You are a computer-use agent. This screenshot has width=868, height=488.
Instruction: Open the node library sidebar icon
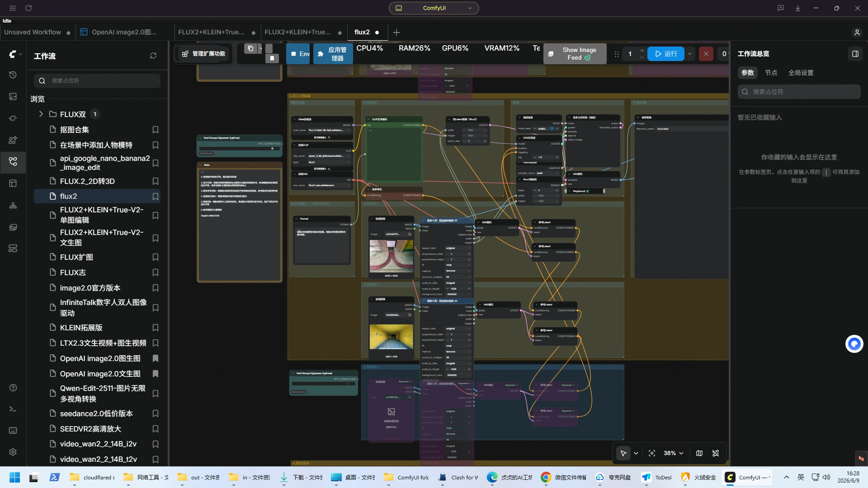tap(13, 140)
